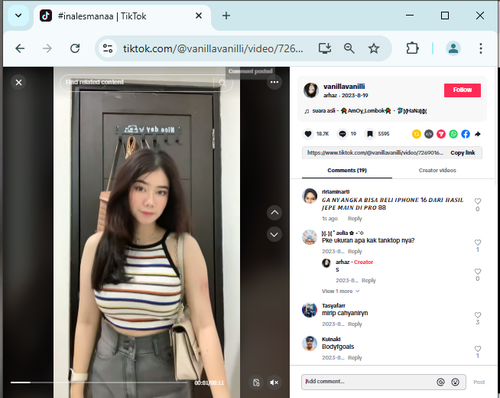The height and width of the screenshot is (398, 500).
Task: Click the red send-to-friends share icon
Action: point(441,134)
